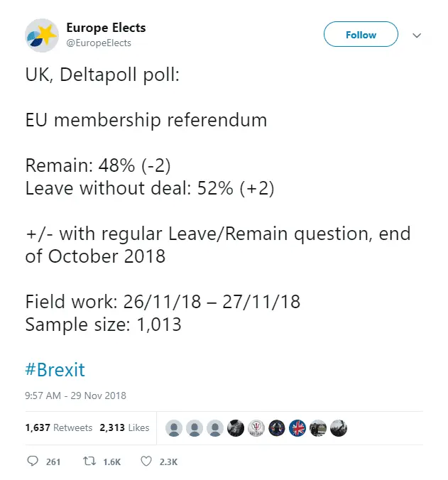Click the 2.3K likes count
448x480 pixels.
click(x=168, y=462)
